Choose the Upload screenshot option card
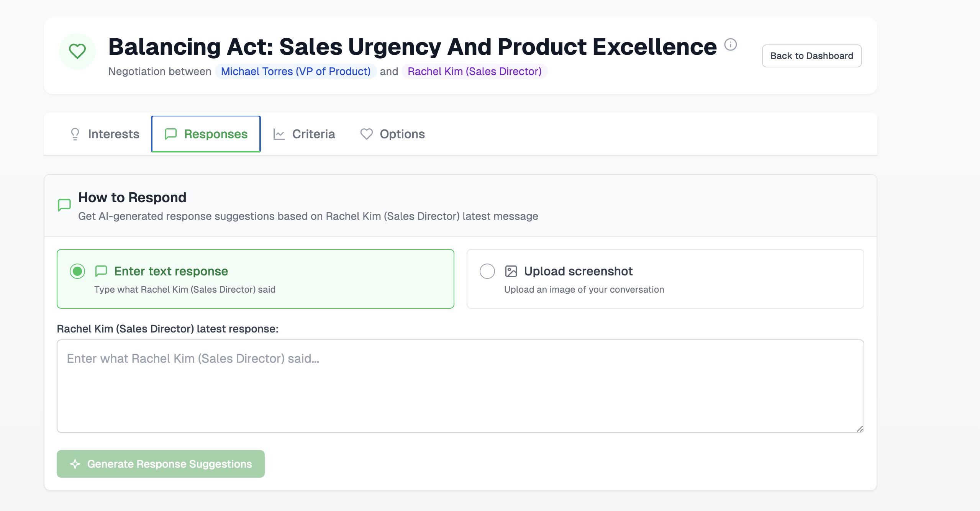The width and height of the screenshot is (980, 511). (665, 279)
